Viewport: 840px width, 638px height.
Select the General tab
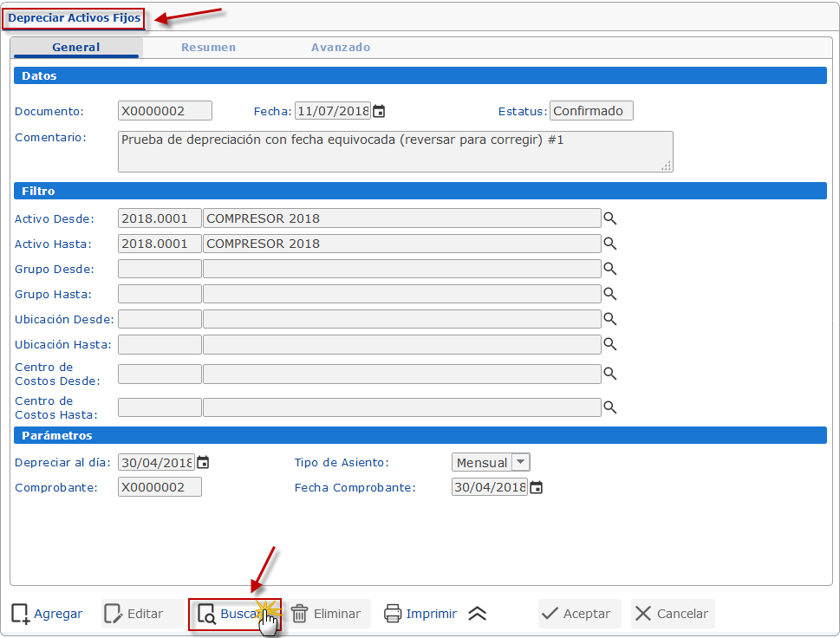click(x=76, y=48)
